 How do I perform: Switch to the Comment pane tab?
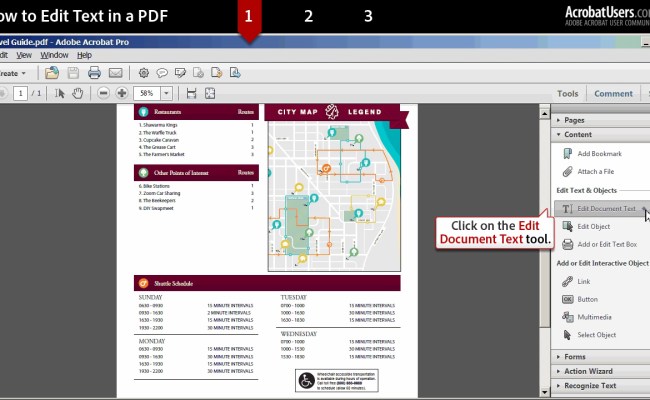pyautogui.click(x=614, y=94)
